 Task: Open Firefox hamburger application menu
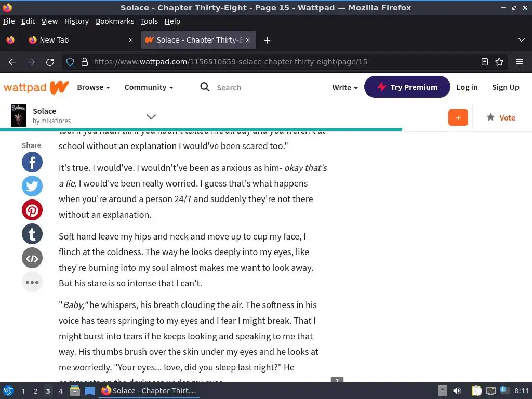coord(519,62)
